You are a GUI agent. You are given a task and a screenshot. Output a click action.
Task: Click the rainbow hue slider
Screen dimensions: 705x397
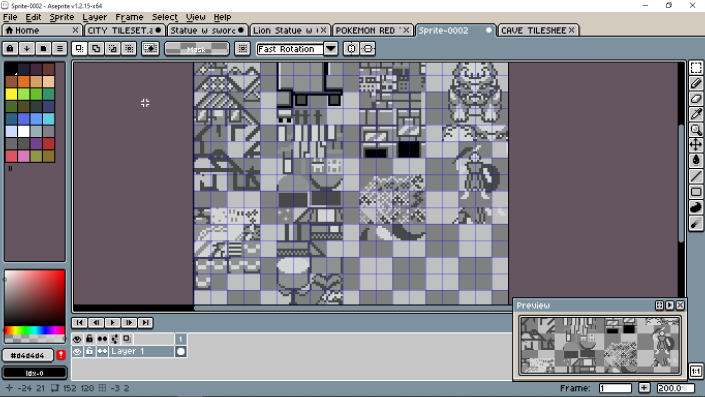point(35,330)
